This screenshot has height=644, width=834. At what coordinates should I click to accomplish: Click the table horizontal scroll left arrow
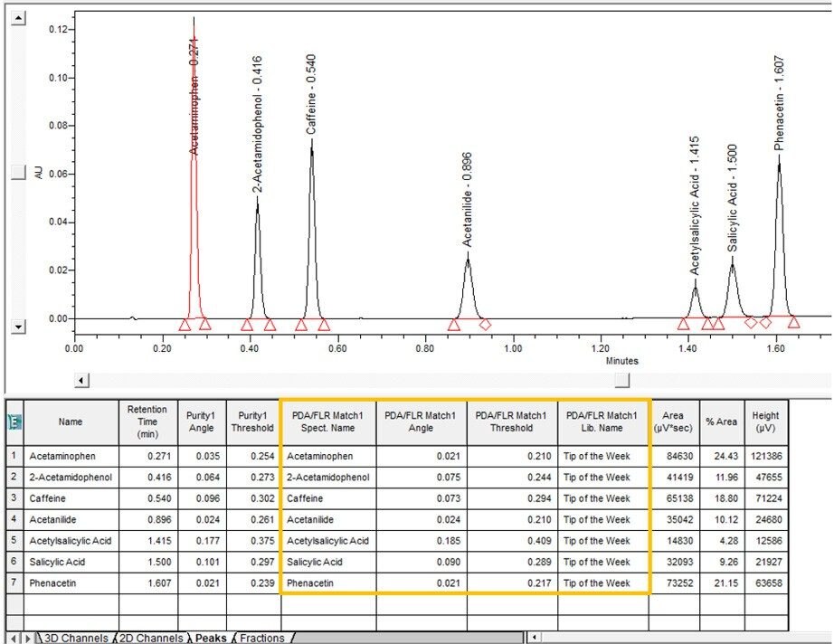coord(534,637)
